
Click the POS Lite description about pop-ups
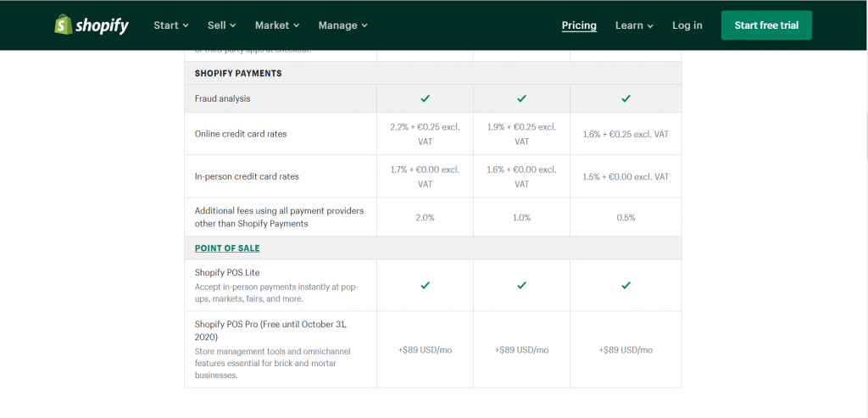click(277, 293)
